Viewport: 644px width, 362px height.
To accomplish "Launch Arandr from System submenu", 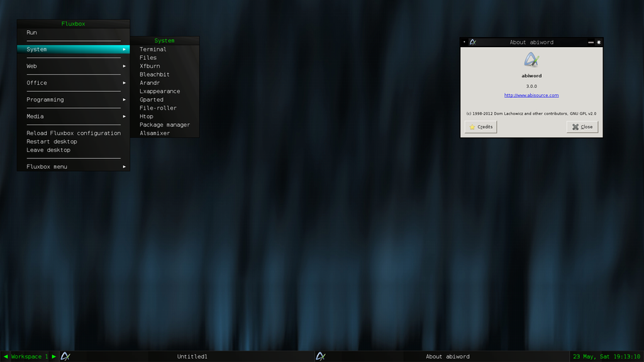I will click(165, 83).
